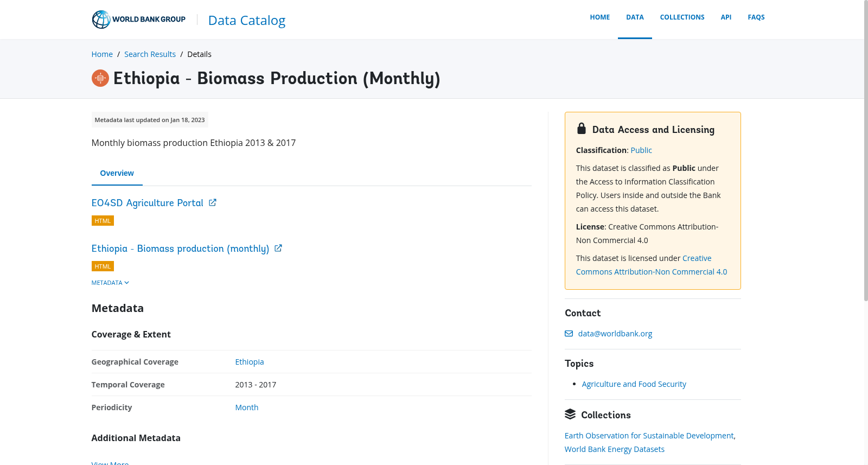Open the EO4SD Agriculture Portal resource link
868x465 pixels.
[147, 203]
